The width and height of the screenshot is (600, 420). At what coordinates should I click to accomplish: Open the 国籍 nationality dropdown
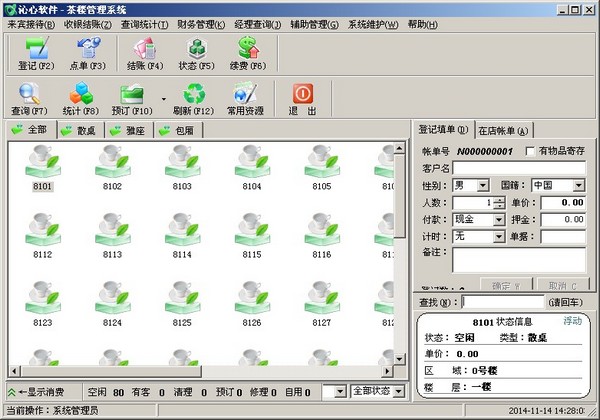[x=579, y=185]
